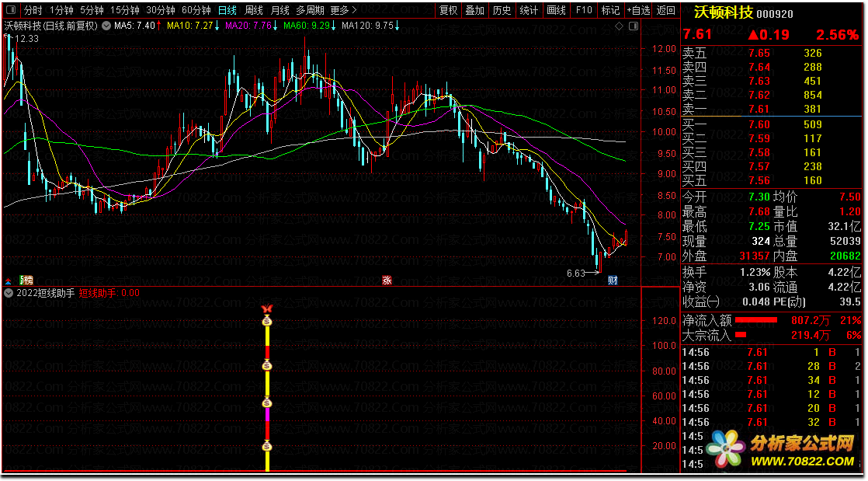Select the 5分钟 period

pyautogui.click(x=92, y=10)
